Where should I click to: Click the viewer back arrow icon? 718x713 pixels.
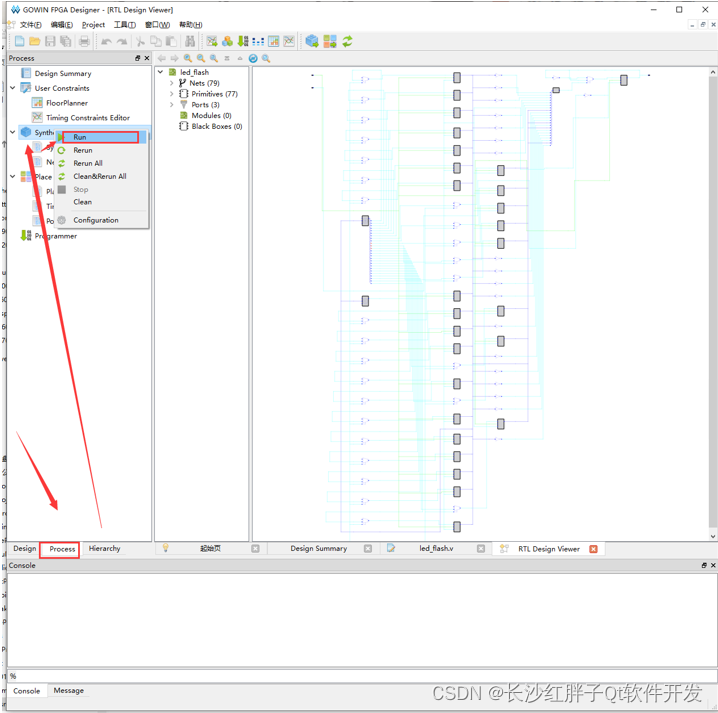161,58
